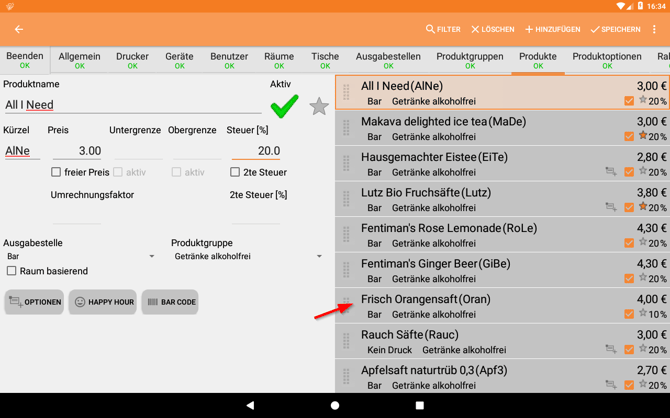Click star icon on Makava delighted ice tea
The height and width of the screenshot is (418, 670).
tap(643, 136)
